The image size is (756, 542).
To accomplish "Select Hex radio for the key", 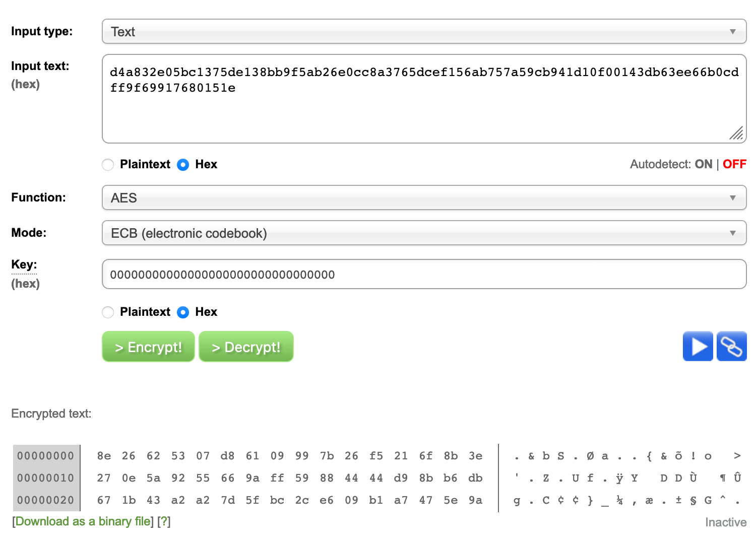I will click(183, 312).
